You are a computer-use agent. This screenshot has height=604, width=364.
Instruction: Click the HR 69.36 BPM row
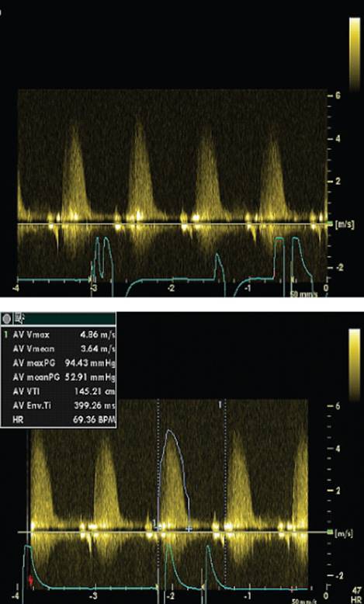(58, 419)
